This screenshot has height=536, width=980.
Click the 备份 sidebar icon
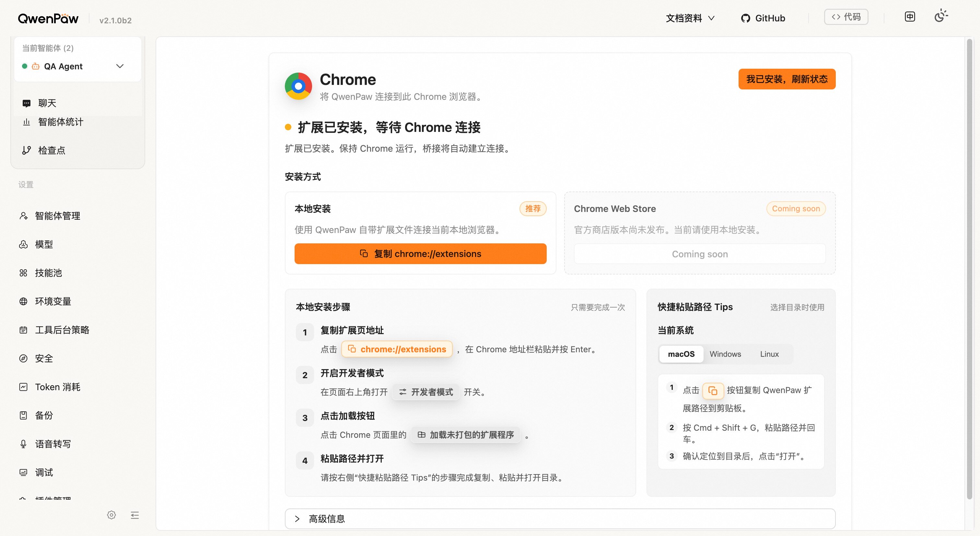click(23, 415)
